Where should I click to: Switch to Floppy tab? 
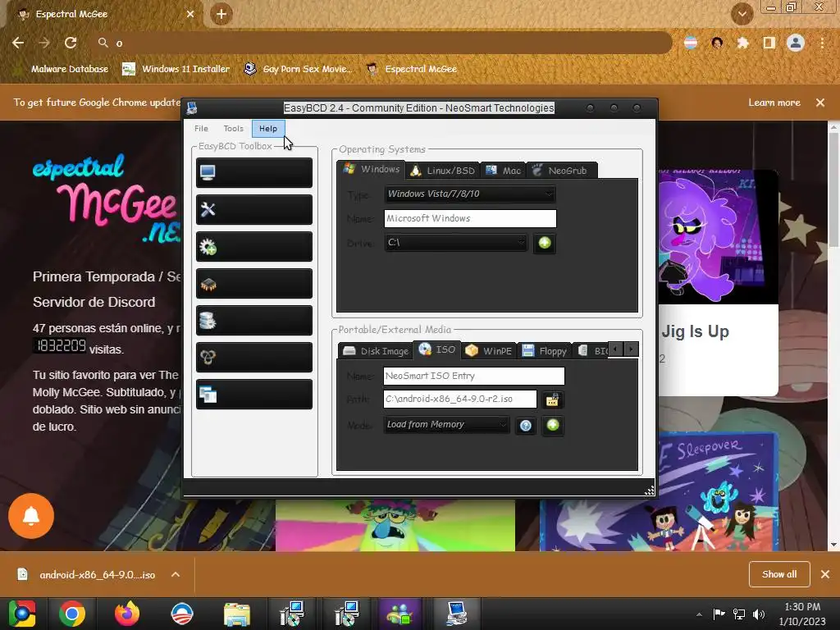[545, 351]
